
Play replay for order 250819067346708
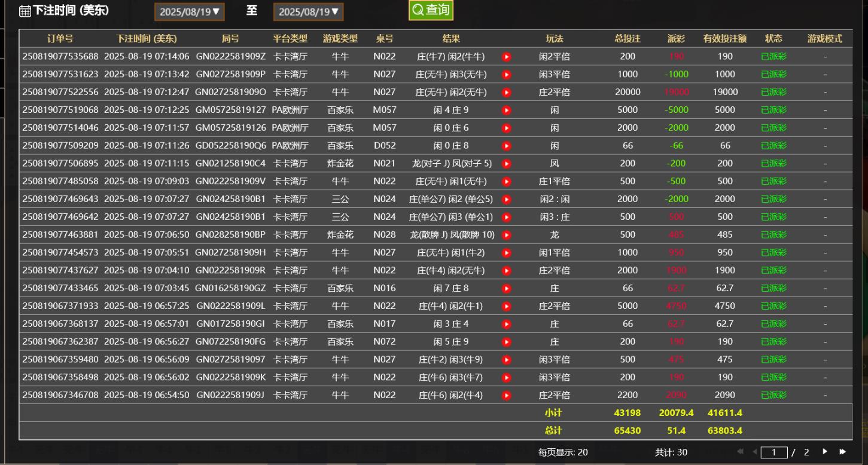click(507, 396)
